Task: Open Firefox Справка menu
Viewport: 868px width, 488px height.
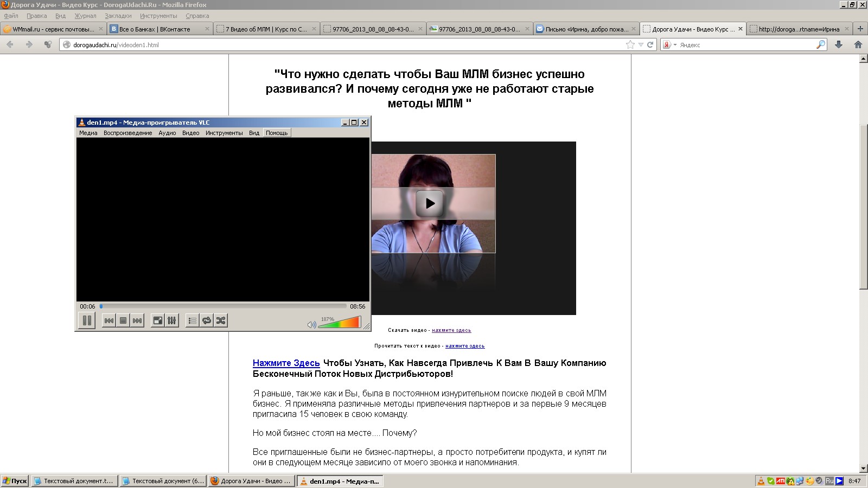Action: tap(197, 16)
